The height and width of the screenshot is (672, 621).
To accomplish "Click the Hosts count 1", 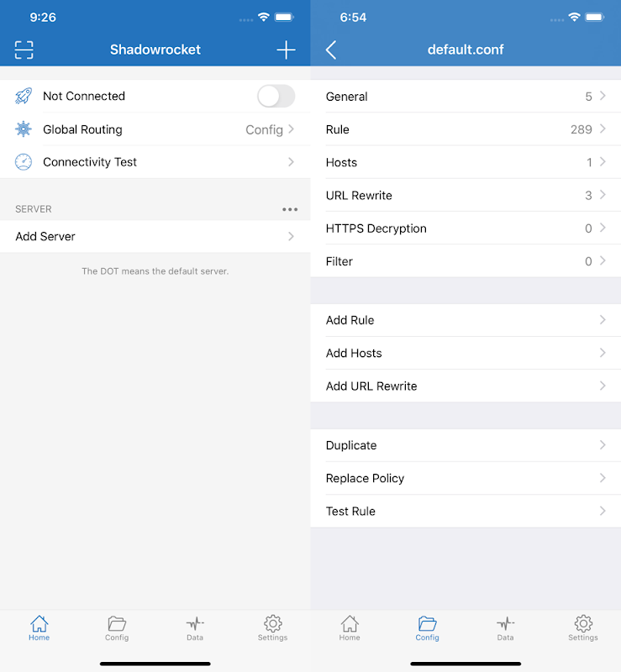I will click(x=589, y=162).
